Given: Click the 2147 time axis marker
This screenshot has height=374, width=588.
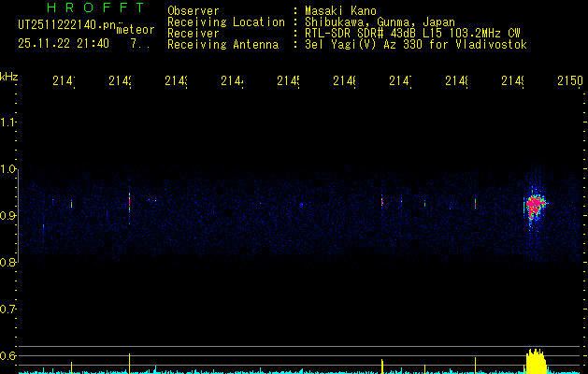Looking at the screenshot, I should pyautogui.click(x=400, y=81).
